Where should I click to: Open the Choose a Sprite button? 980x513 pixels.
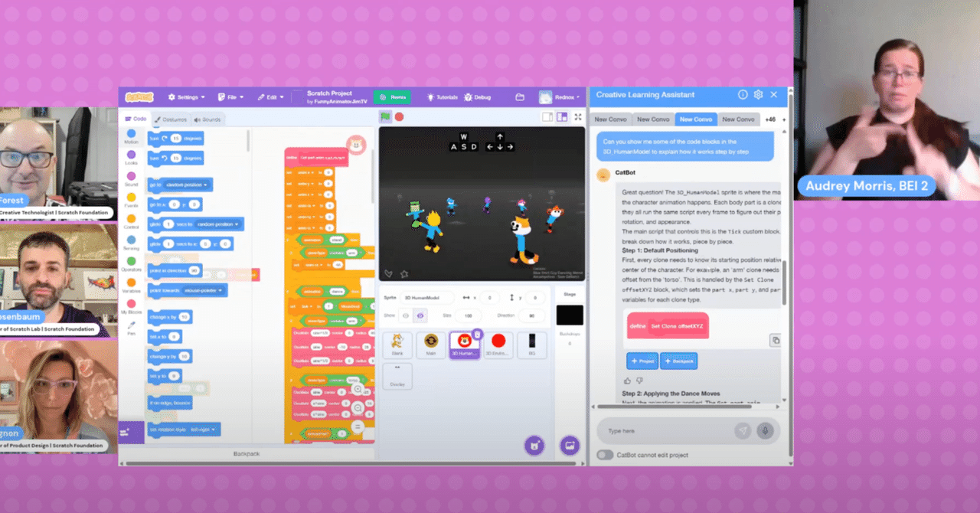click(534, 445)
